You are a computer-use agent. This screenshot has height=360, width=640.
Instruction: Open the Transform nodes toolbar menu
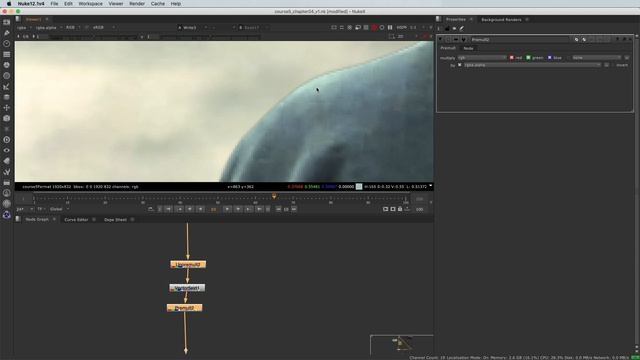pos(7,107)
